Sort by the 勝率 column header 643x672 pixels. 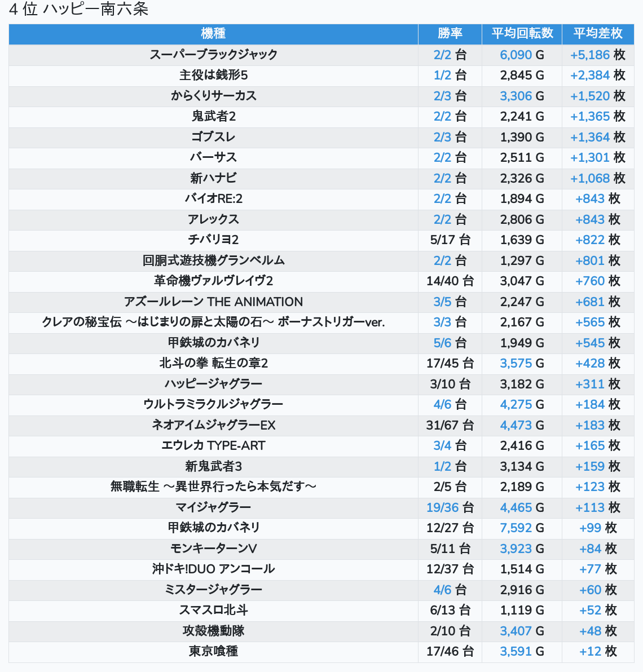(x=450, y=34)
